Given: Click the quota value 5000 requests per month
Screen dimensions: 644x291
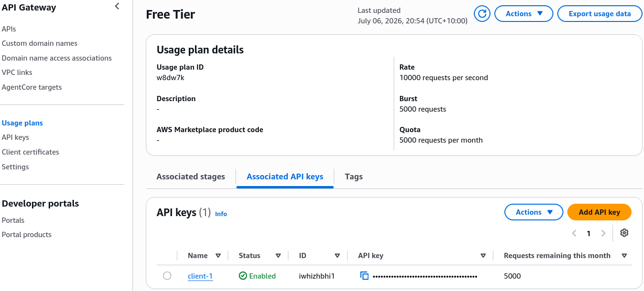Looking at the screenshot, I should pos(441,140).
